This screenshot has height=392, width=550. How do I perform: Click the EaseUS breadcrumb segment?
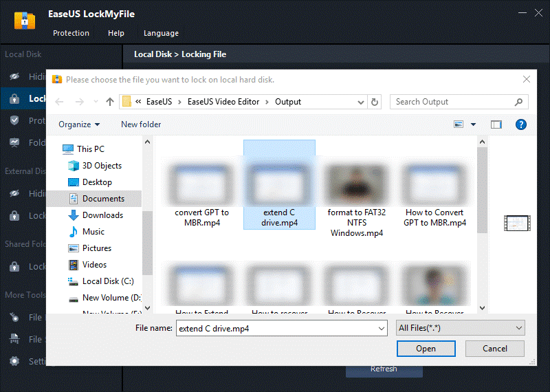click(x=159, y=102)
